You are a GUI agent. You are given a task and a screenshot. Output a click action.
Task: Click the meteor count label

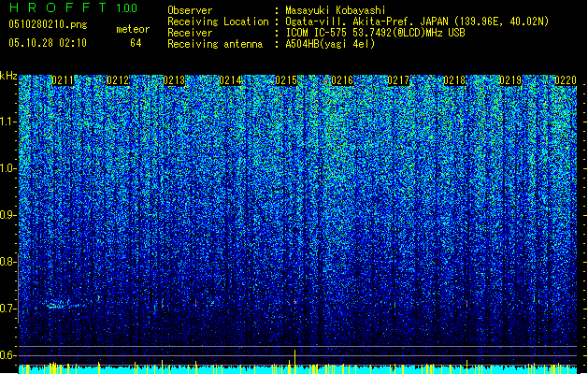pos(133,29)
